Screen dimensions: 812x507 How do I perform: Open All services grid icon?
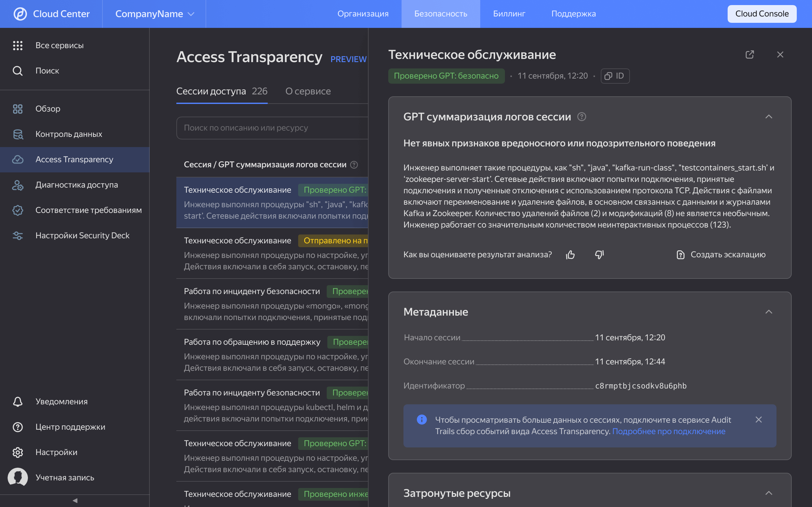(x=17, y=45)
